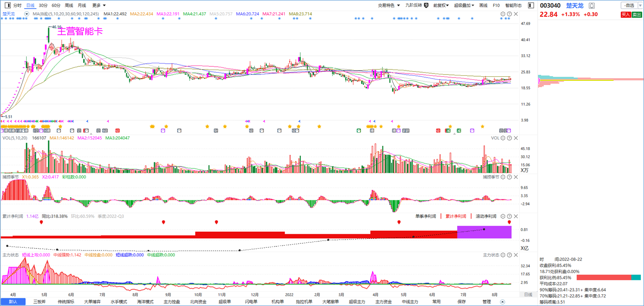This screenshot has height=306, width=644.
Task: Switch to the 滚动净利润 view option
Action: point(486,216)
